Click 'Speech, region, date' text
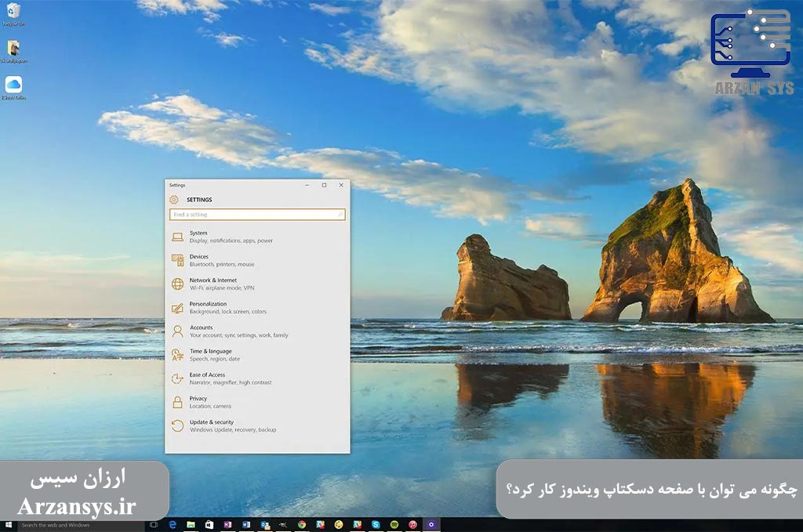This screenshot has height=532, width=803. (215, 359)
